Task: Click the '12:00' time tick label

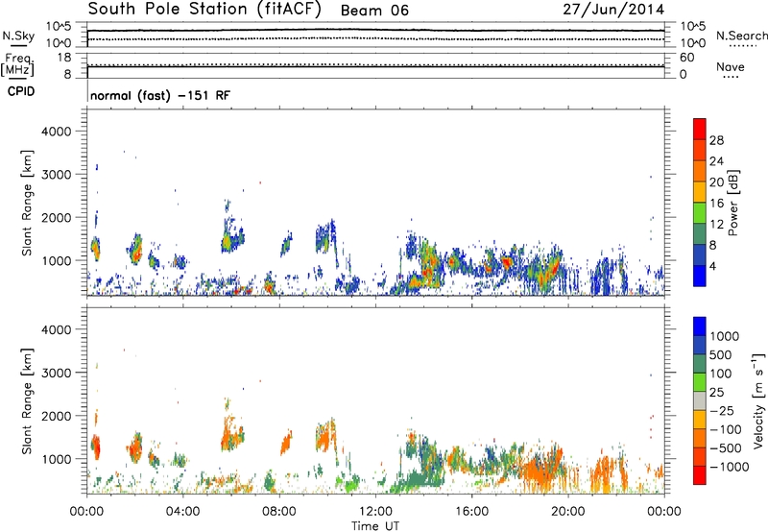Action: (375, 512)
